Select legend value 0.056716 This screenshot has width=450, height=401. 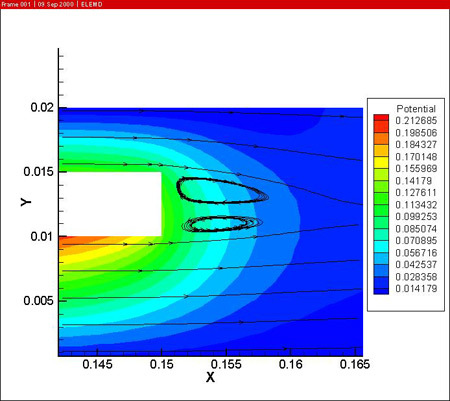[416, 253]
